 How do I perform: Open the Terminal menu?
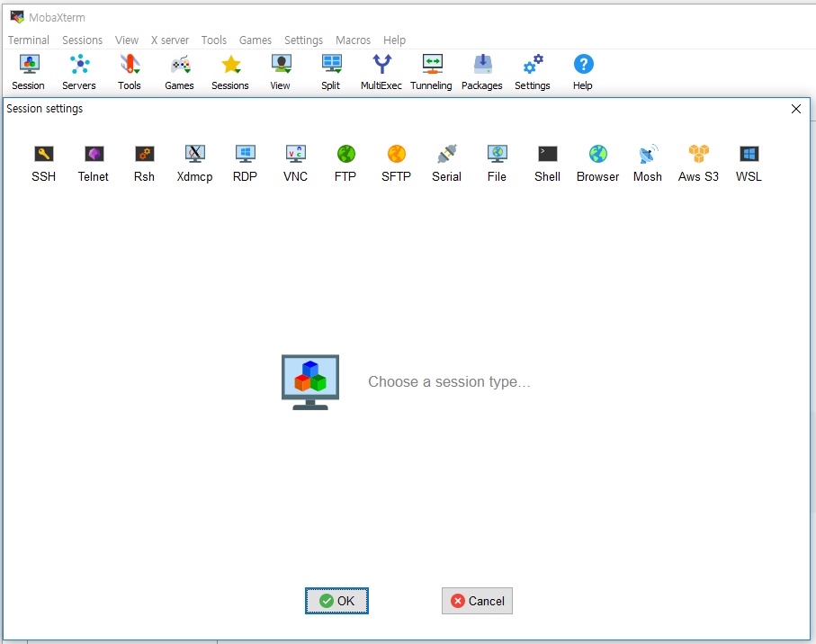(x=29, y=40)
